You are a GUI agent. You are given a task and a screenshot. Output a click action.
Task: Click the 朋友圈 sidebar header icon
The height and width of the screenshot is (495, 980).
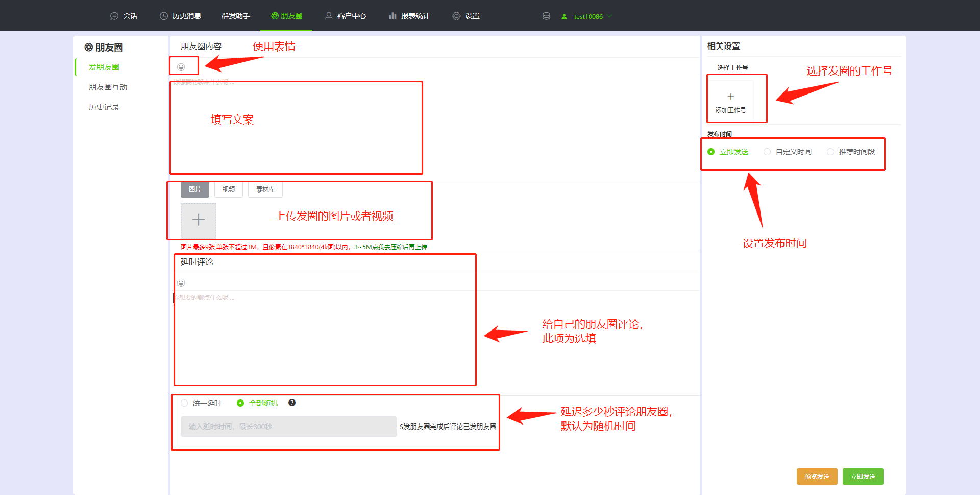click(x=89, y=48)
